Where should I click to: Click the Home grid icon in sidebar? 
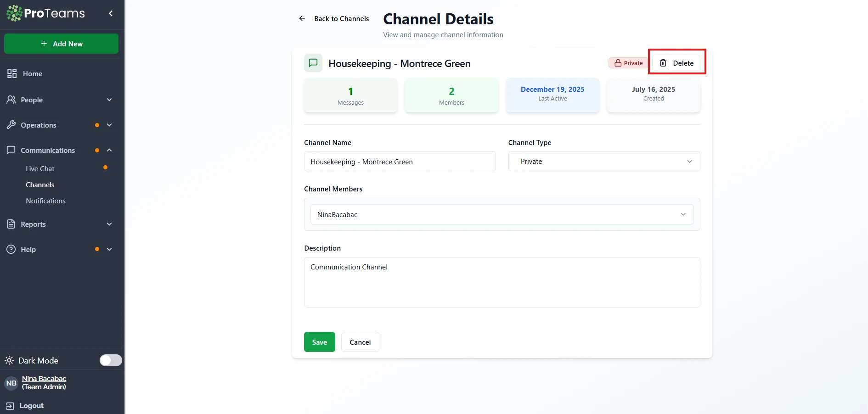point(12,73)
